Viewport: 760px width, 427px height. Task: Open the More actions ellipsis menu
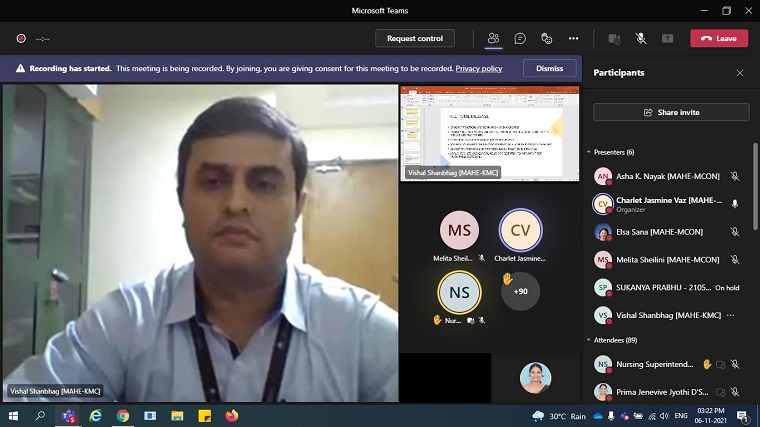(574, 38)
